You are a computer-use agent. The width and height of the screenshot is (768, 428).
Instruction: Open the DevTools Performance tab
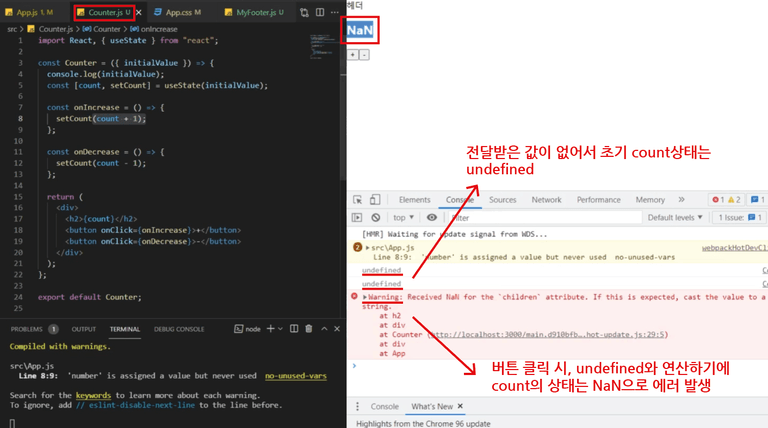tap(599, 200)
